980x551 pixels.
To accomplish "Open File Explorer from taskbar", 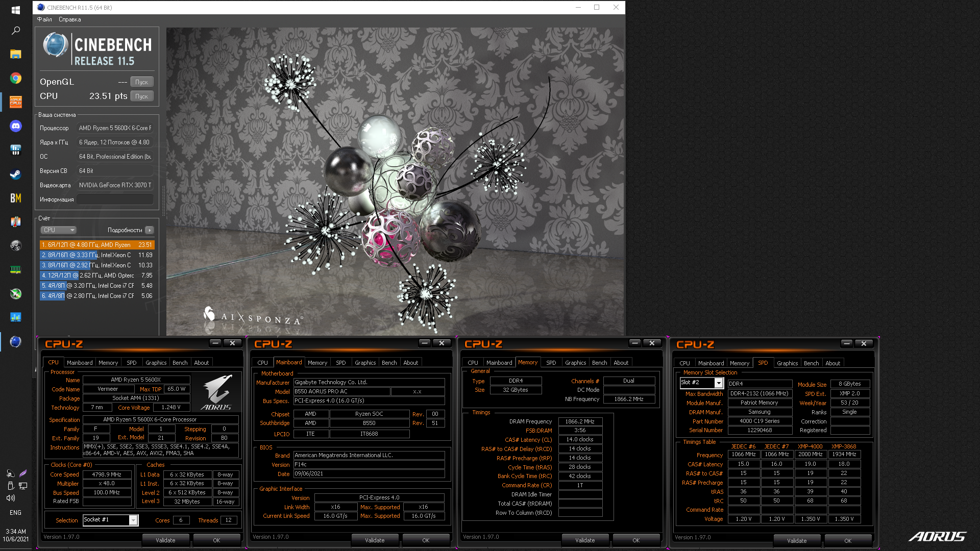I will click(x=15, y=54).
